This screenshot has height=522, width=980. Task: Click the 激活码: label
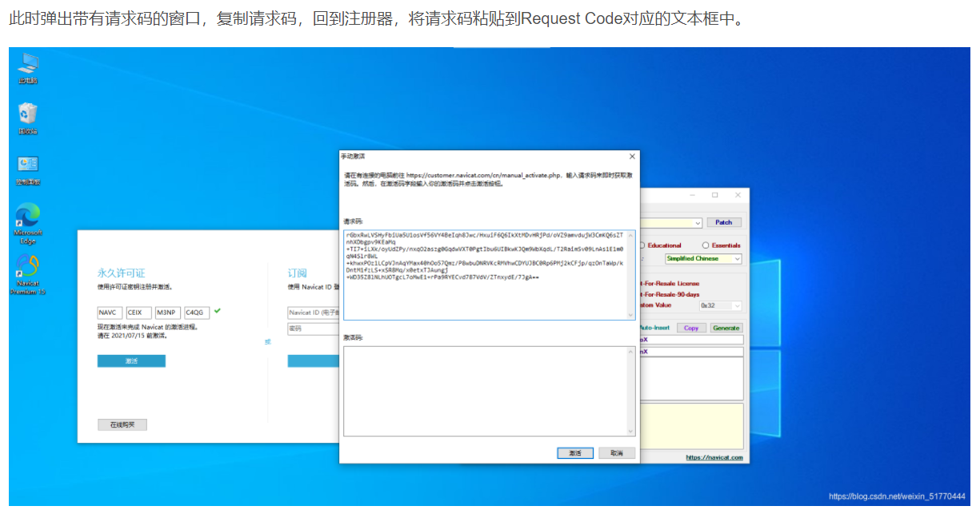353,337
